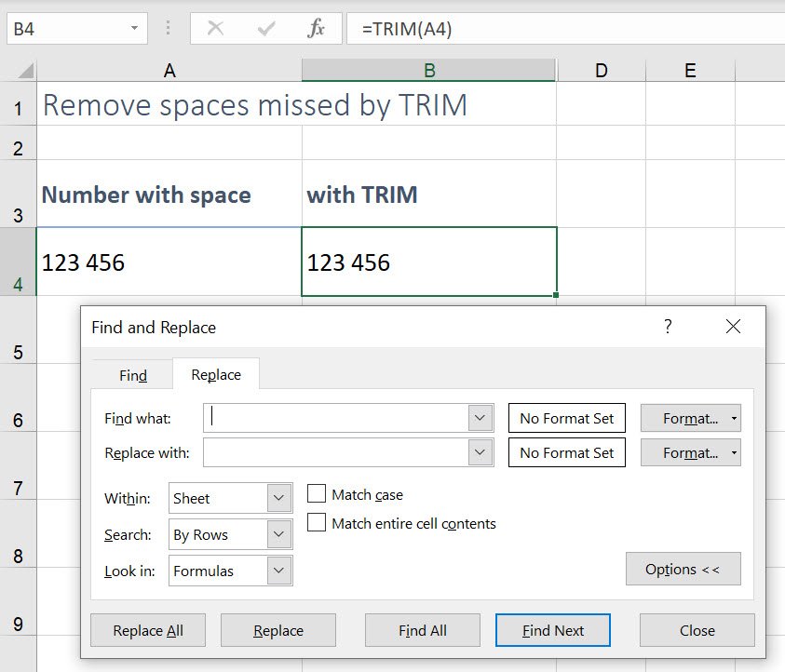Expand the Look in Formulas dropdown
This screenshot has width=785, height=672.
coord(279,571)
